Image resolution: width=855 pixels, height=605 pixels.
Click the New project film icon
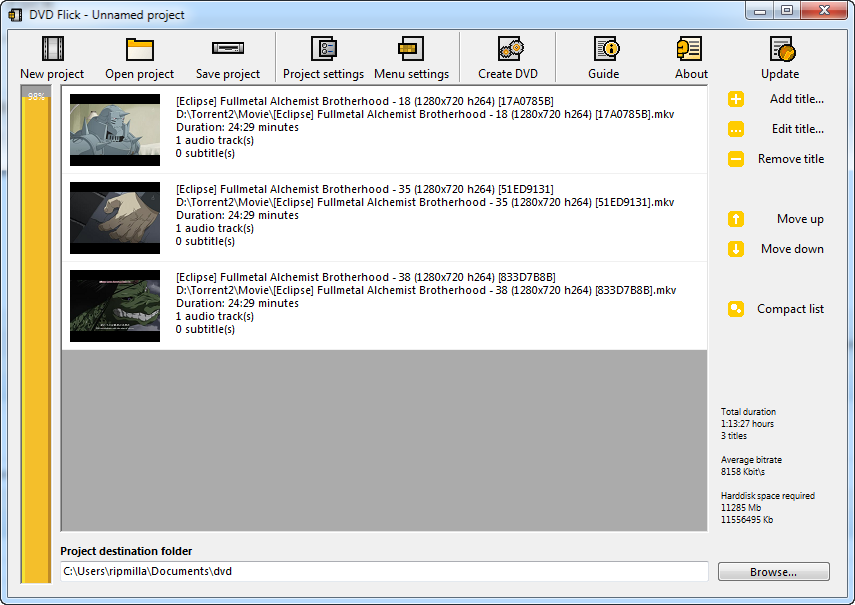click(x=52, y=49)
